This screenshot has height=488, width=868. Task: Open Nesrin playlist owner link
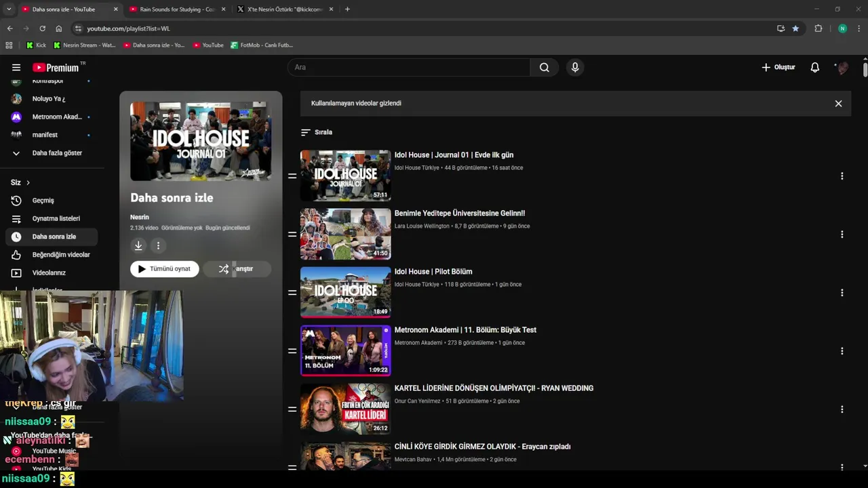[x=140, y=217]
